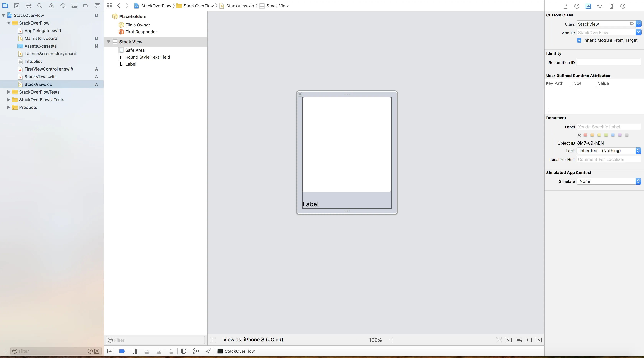Click View as: iPhone 8 button
644x358 pixels.
pos(253,340)
